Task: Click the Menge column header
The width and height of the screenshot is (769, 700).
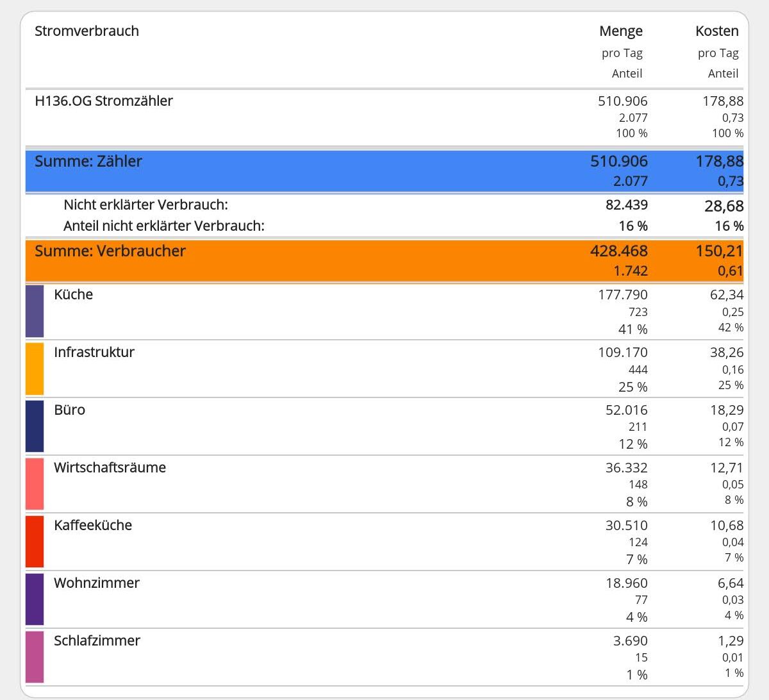Action: (x=620, y=31)
